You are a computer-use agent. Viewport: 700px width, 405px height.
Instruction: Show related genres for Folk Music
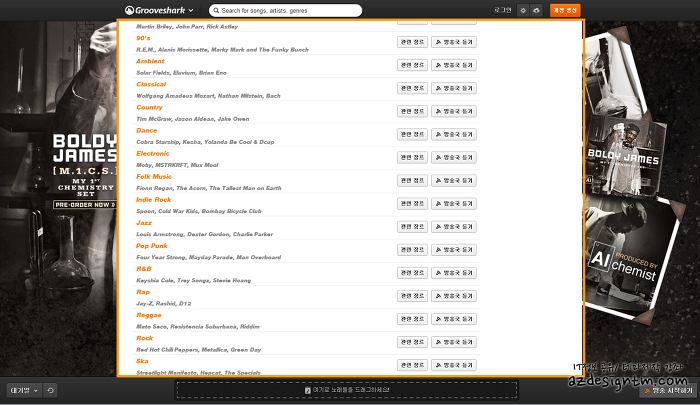pyautogui.click(x=412, y=180)
